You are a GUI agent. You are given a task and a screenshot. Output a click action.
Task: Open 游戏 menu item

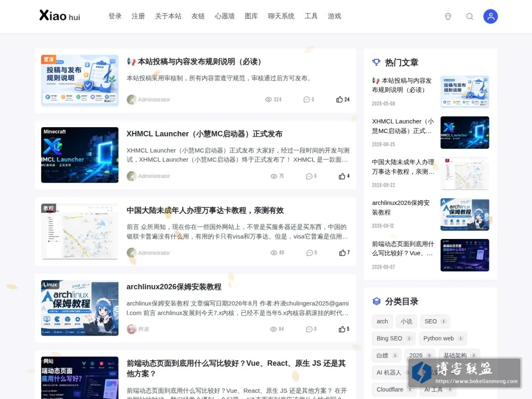(335, 16)
